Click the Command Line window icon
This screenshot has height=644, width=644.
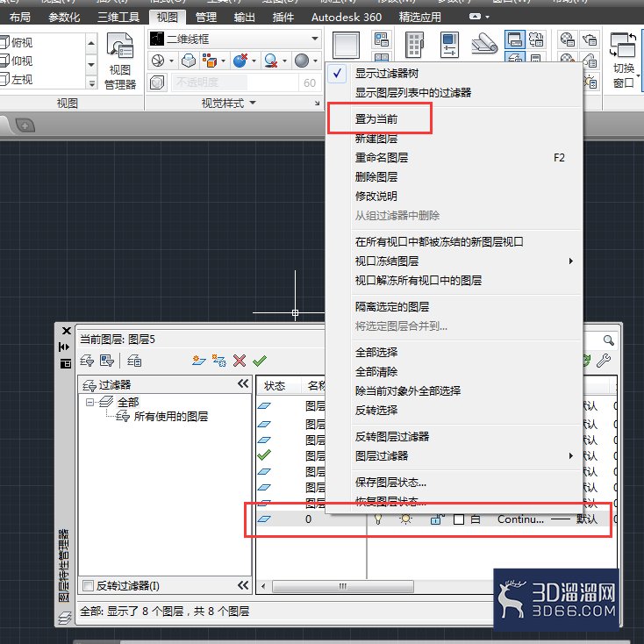515,39
